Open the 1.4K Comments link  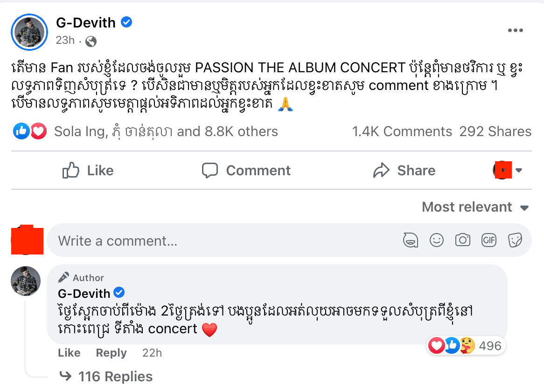[x=402, y=132]
